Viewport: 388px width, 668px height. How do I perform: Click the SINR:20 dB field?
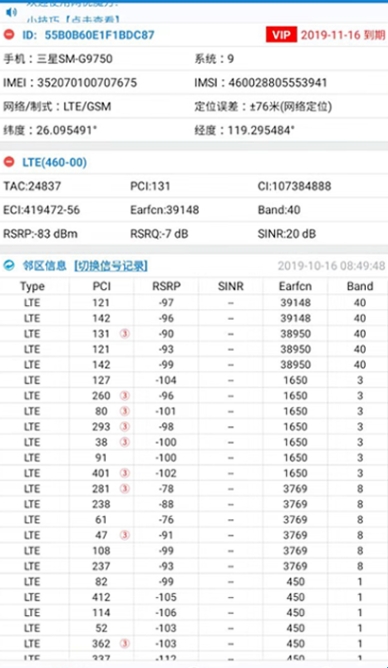point(287,234)
